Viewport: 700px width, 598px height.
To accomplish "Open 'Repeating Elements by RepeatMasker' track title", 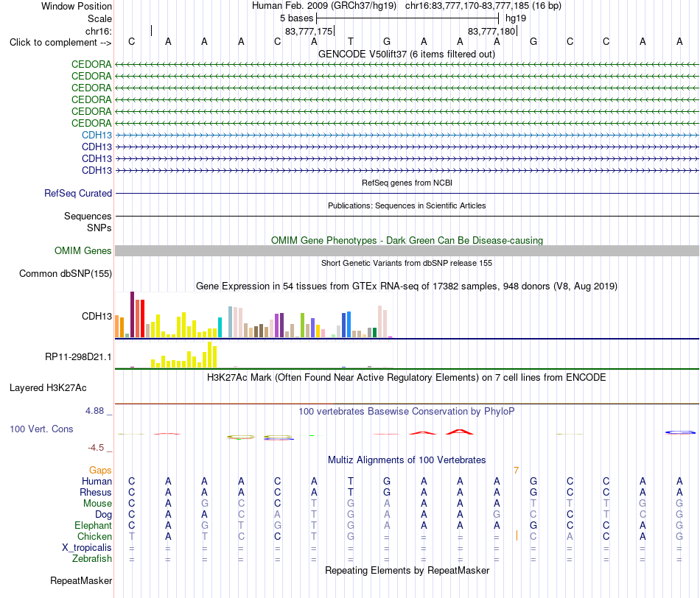I will tap(407, 570).
